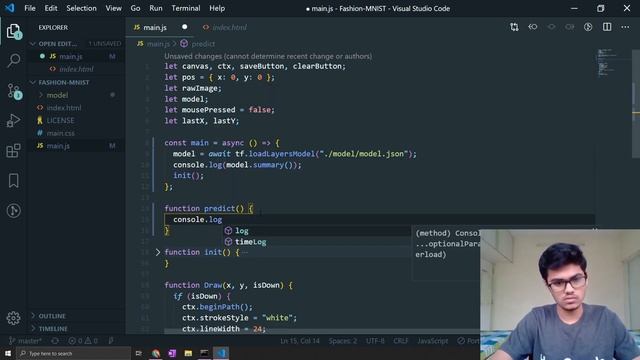Open the Search view in activity bar
The height and width of the screenshot is (360, 640).
13,60
